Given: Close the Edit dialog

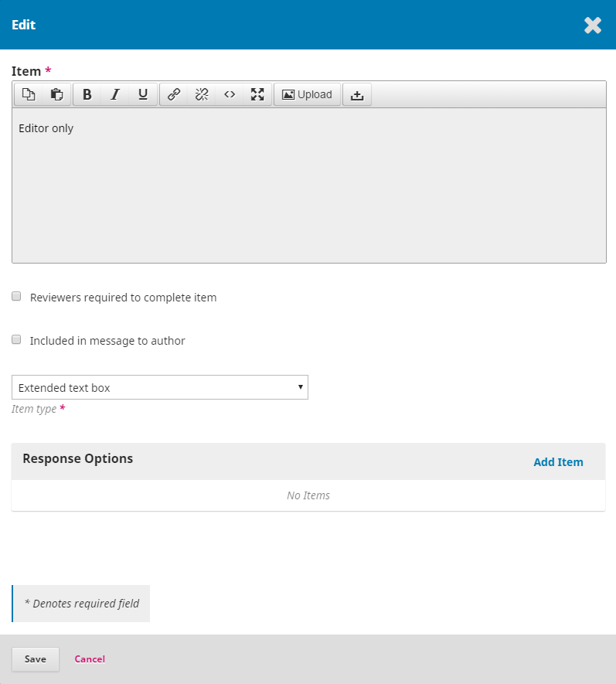Looking at the screenshot, I should 593,26.
